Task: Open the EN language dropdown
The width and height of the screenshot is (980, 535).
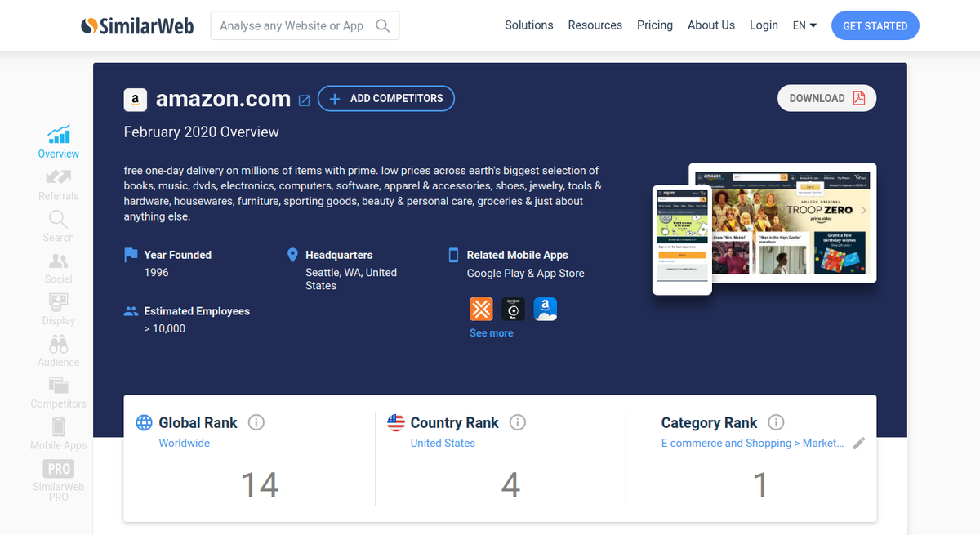Action: click(804, 25)
